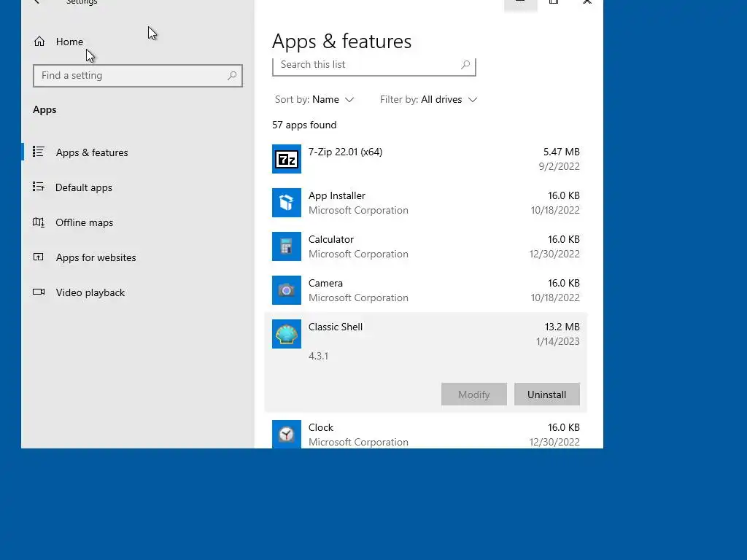Click the magnifier in Search this list

[x=465, y=65]
